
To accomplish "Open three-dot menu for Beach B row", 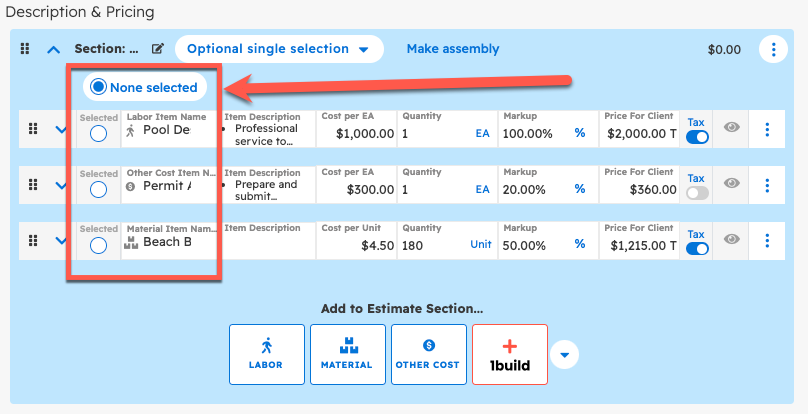I will (x=767, y=240).
